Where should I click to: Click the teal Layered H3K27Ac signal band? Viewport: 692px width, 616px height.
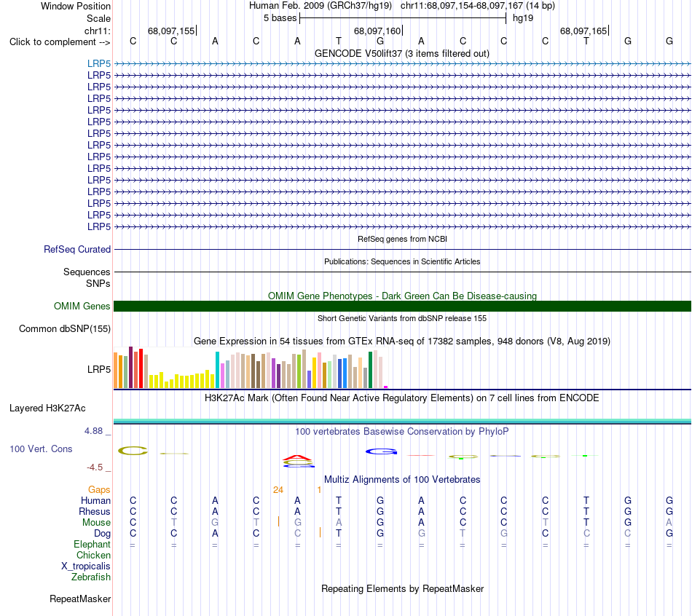click(402, 422)
